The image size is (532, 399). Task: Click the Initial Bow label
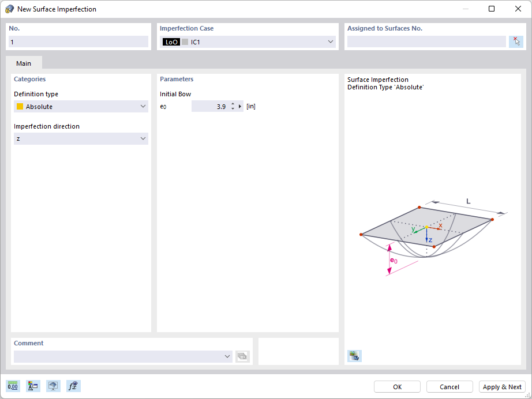coord(175,94)
